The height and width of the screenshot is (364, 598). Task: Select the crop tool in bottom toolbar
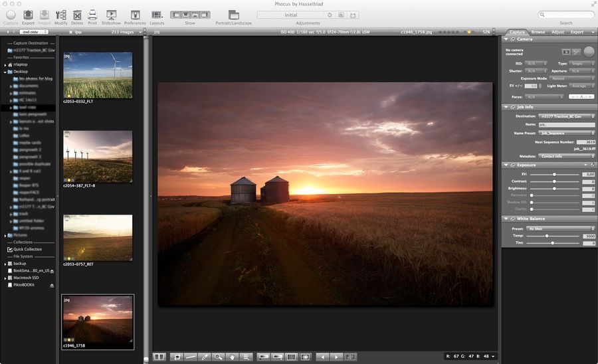pyautogui.click(x=177, y=357)
